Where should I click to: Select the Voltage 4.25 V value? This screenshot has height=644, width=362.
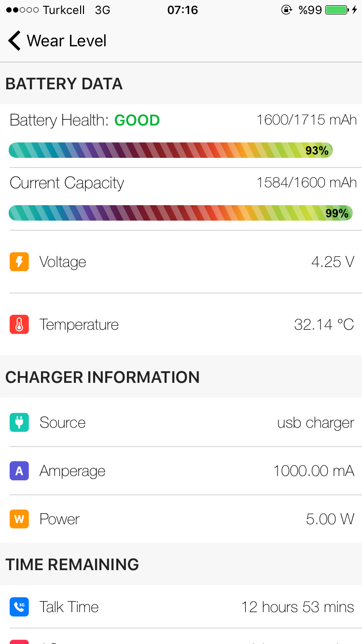point(333,262)
